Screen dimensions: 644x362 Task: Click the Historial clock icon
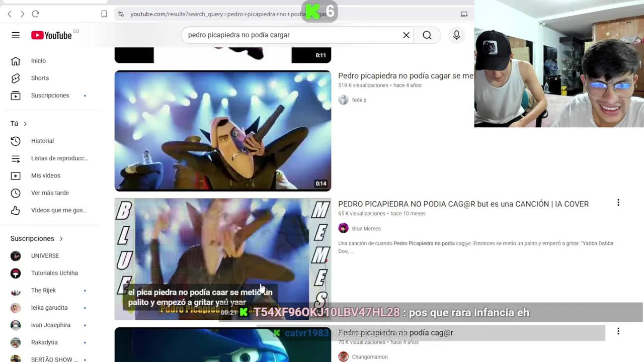[x=16, y=141]
